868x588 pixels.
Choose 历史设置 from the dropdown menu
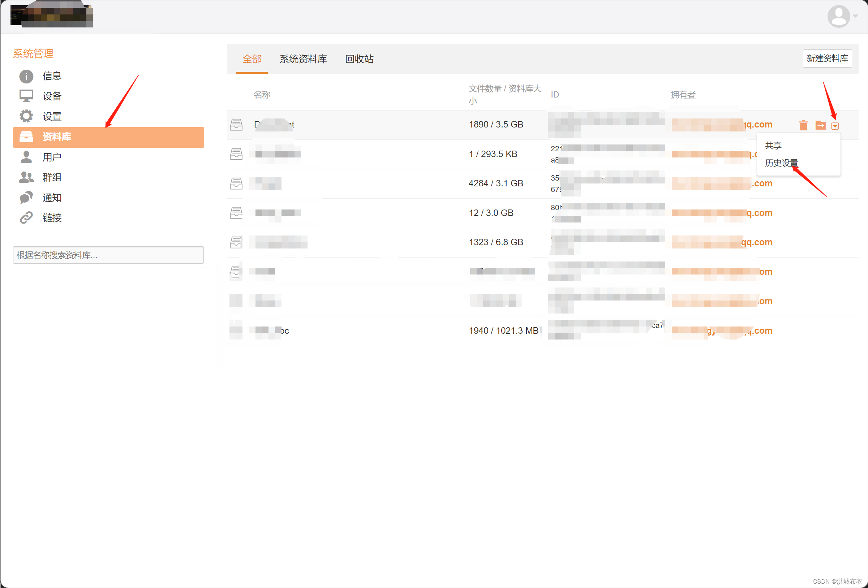[x=781, y=163]
